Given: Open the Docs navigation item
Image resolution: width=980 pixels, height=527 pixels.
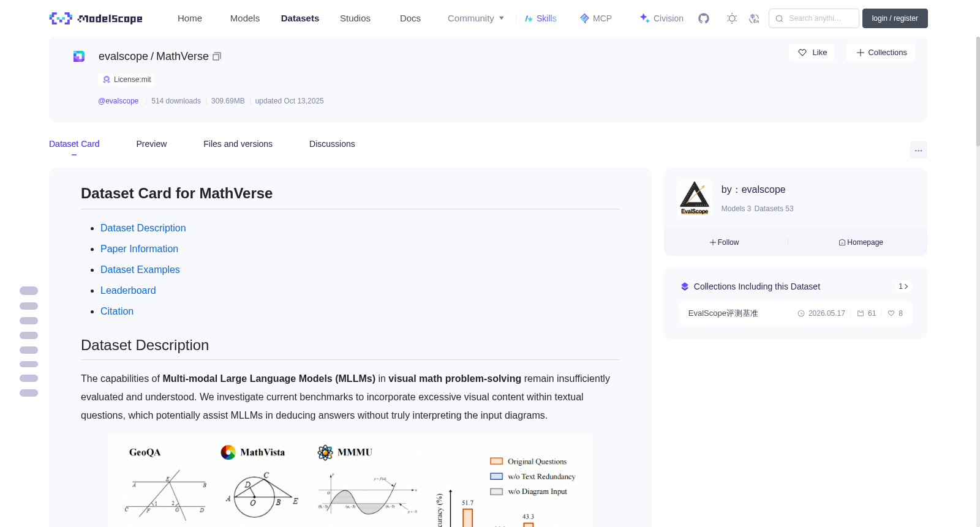Looking at the screenshot, I should click(x=410, y=18).
